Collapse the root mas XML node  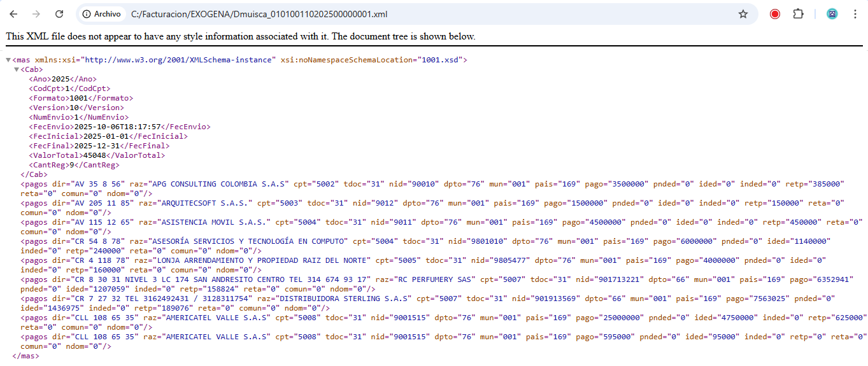pos(8,60)
